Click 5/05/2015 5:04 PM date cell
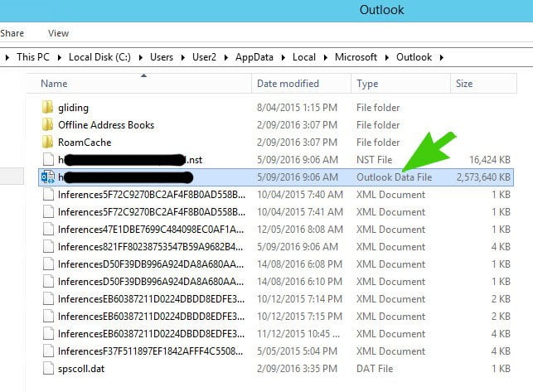The image size is (533, 392). tap(297, 351)
